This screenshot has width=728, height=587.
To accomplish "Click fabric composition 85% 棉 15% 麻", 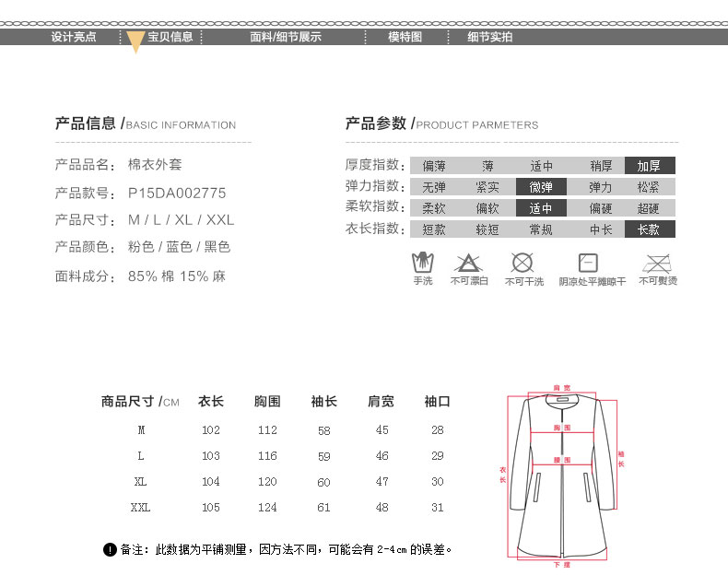I will 176,276.
